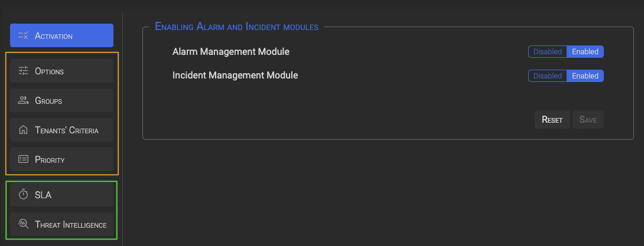
Task: Click the Tenants' Criteria house icon
Action: pyautogui.click(x=24, y=130)
